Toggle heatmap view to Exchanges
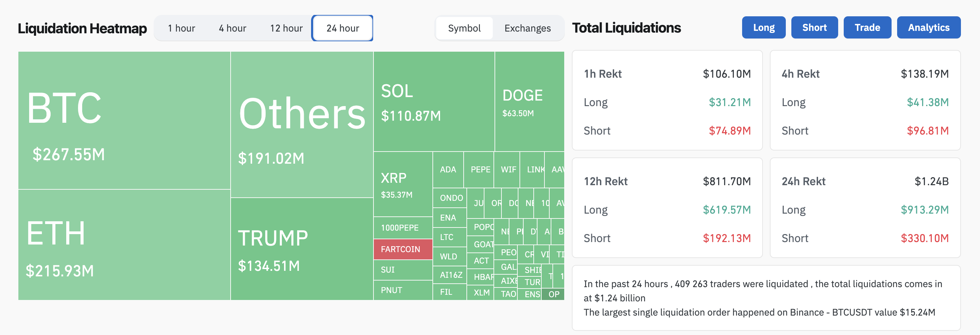The width and height of the screenshot is (980, 335). coord(527,28)
